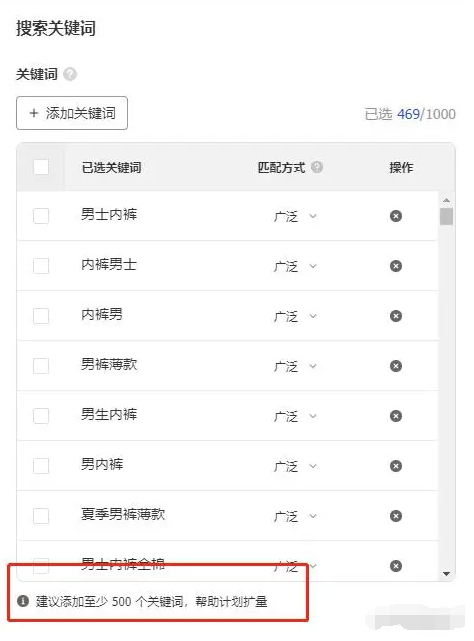Tick the select-all checkbox in the table header
This screenshot has width=474, height=641.
point(41,167)
